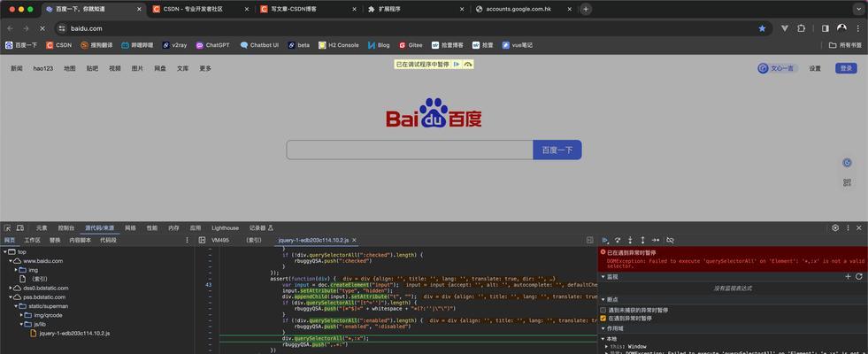Click the 百度一下 search button
This screenshot has height=354, width=868.
pyautogui.click(x=557, y=150)
